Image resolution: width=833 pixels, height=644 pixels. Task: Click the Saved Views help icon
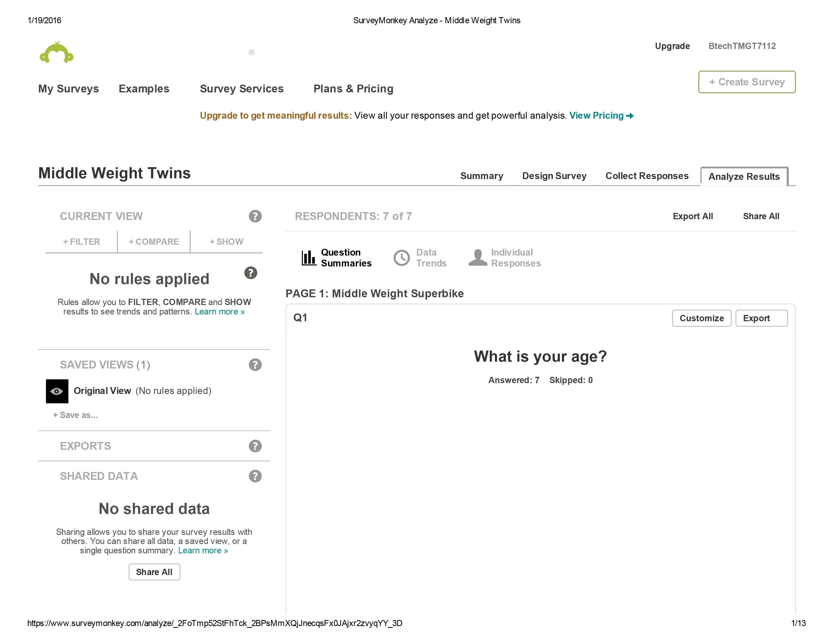(x=255, y=365)
